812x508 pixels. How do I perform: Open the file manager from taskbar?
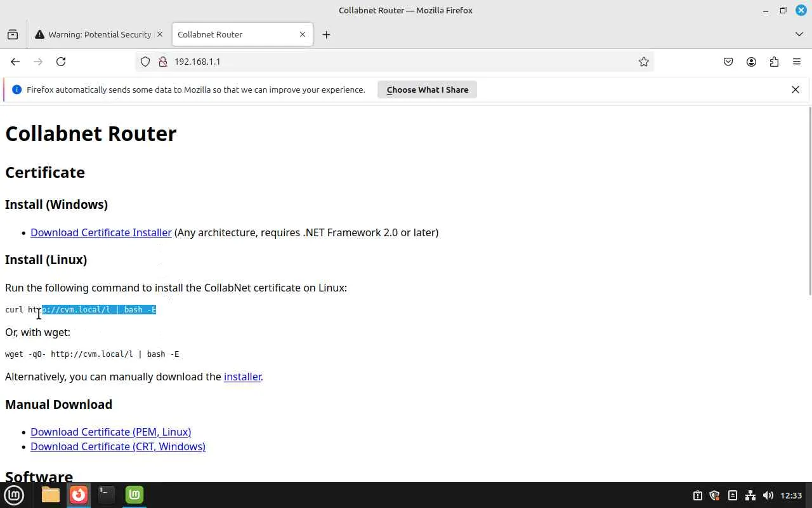coord(51,495)
